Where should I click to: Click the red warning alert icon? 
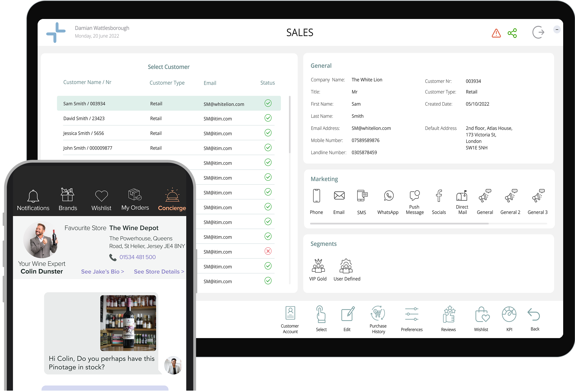[x=496, y=33]
